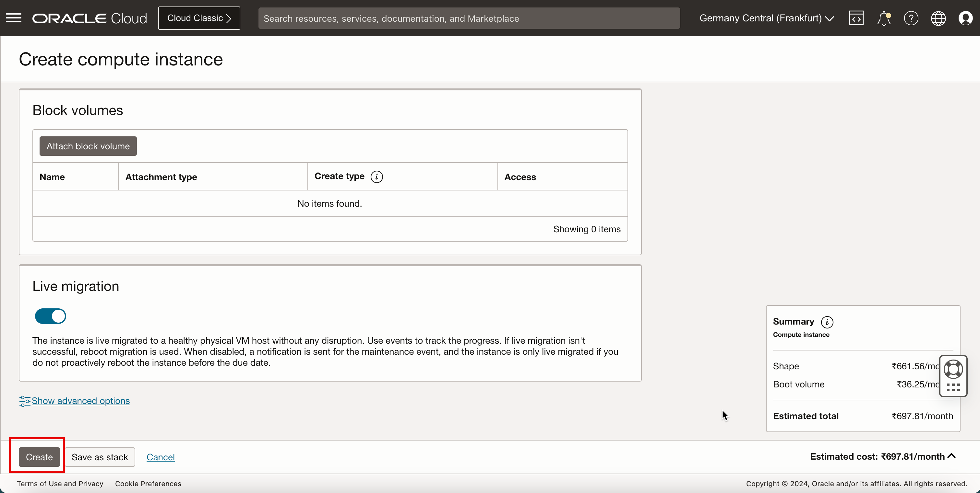The width and height of the screenshot is (980, 493).
Task: Disable the Live migration toggle
Action: coord(51,316)
